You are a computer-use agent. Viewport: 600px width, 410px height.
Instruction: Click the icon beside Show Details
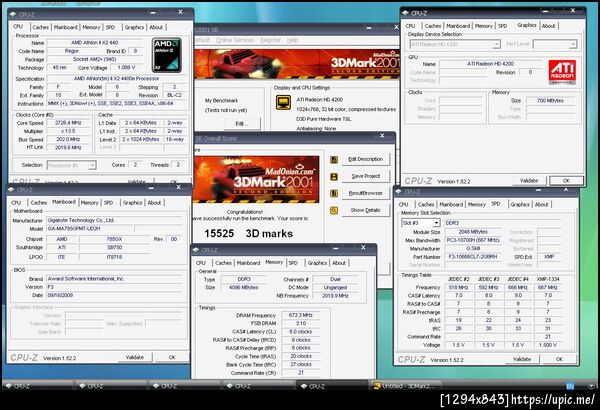334,210
